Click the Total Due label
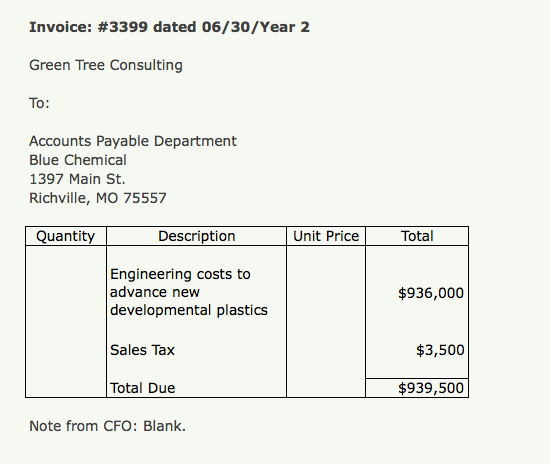Image resolution: width=551 pixels, height=464 pixels. 142,388
